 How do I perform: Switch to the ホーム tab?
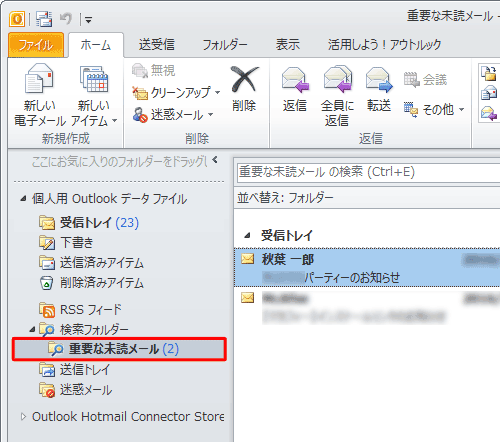96,45
